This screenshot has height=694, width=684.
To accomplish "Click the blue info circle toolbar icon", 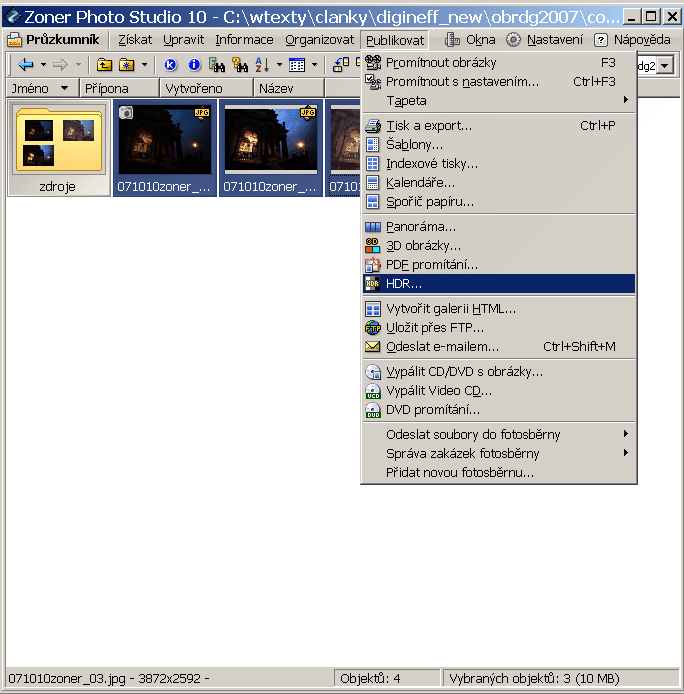I will 193,65.
